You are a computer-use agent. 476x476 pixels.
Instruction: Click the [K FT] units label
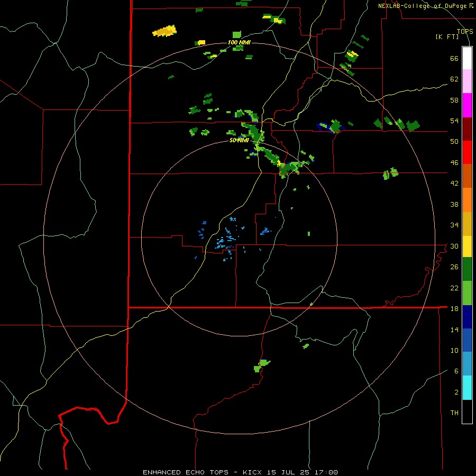(447, 37)
